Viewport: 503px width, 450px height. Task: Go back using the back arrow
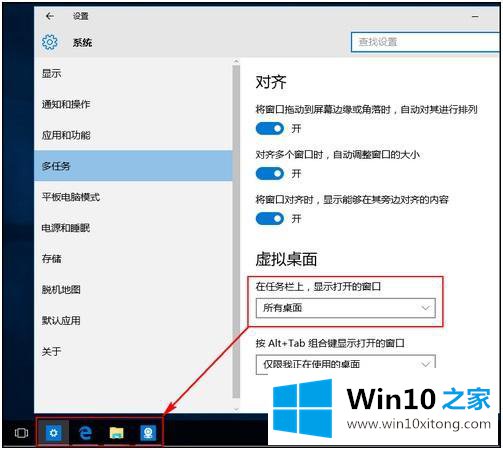(50, 16)
